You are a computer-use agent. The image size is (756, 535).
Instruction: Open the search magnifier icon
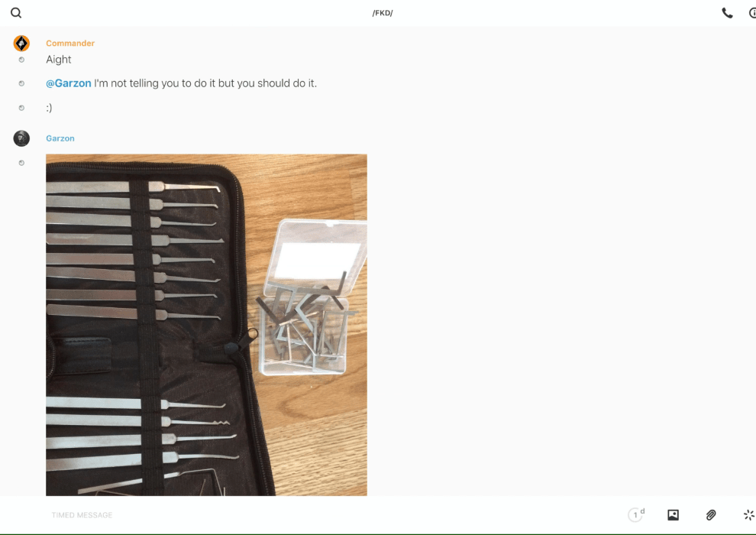click(16, 13)
